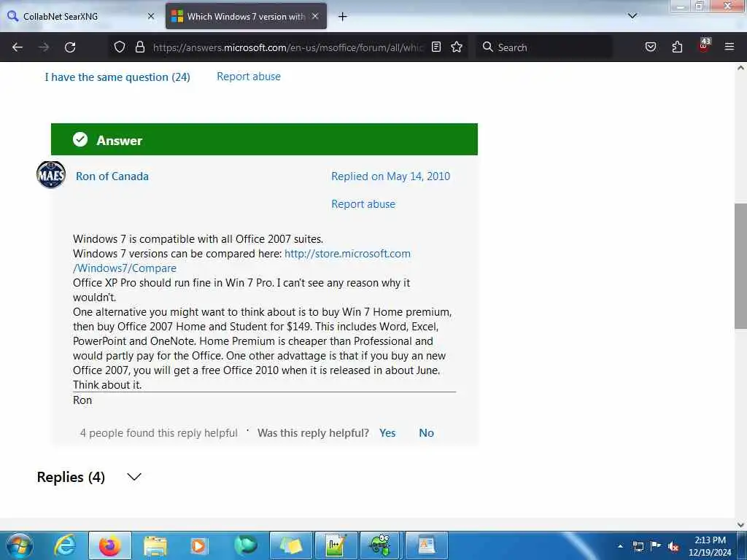Click the green round app taskbar icon
The width and height of the screenshot is (747, 560).
[245, 545]
